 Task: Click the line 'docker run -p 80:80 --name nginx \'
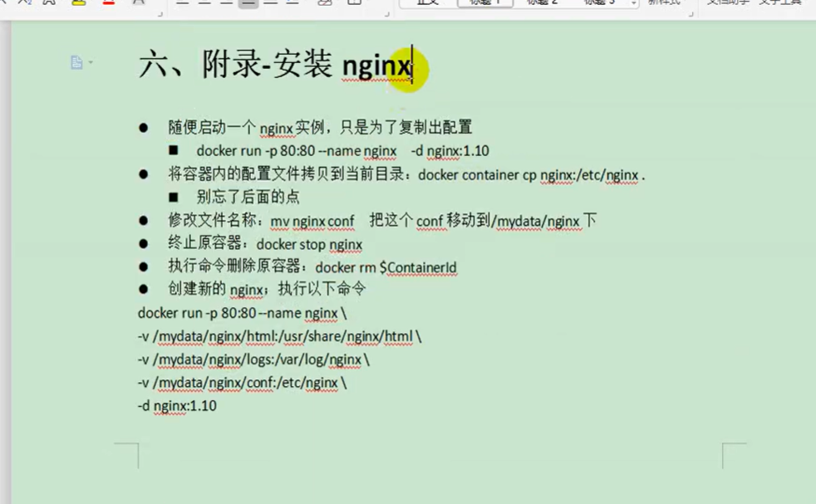point(242,313)
